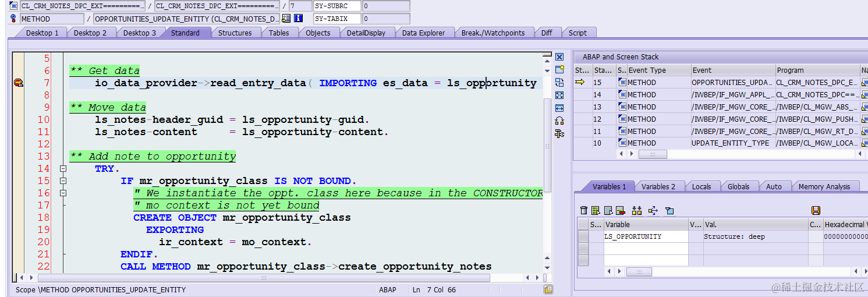The image size is (868, 297).
Task: Click the variables table's horizontal scrollbar thumb
Action: (x=639, y=271)
